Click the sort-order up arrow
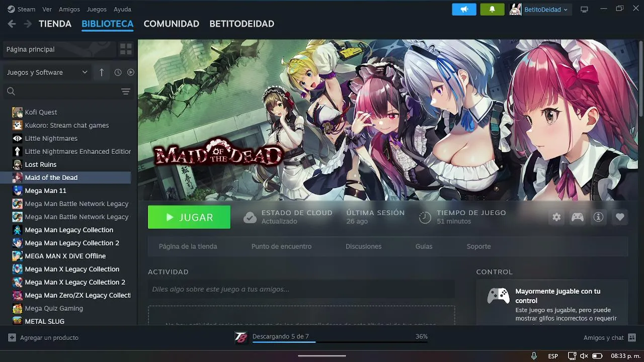Image resolution: width=644 pixels, height=362 pixels. 101,72
